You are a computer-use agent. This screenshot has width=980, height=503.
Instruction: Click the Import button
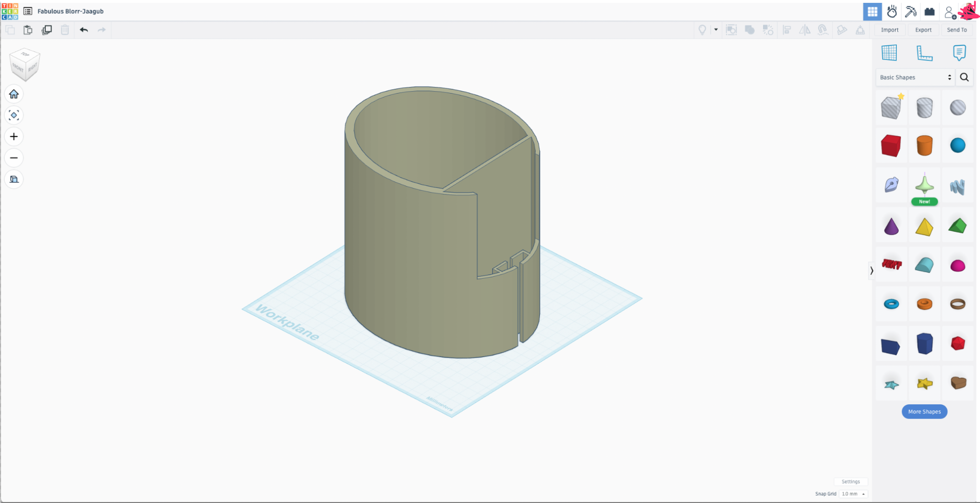click(889, 30)
